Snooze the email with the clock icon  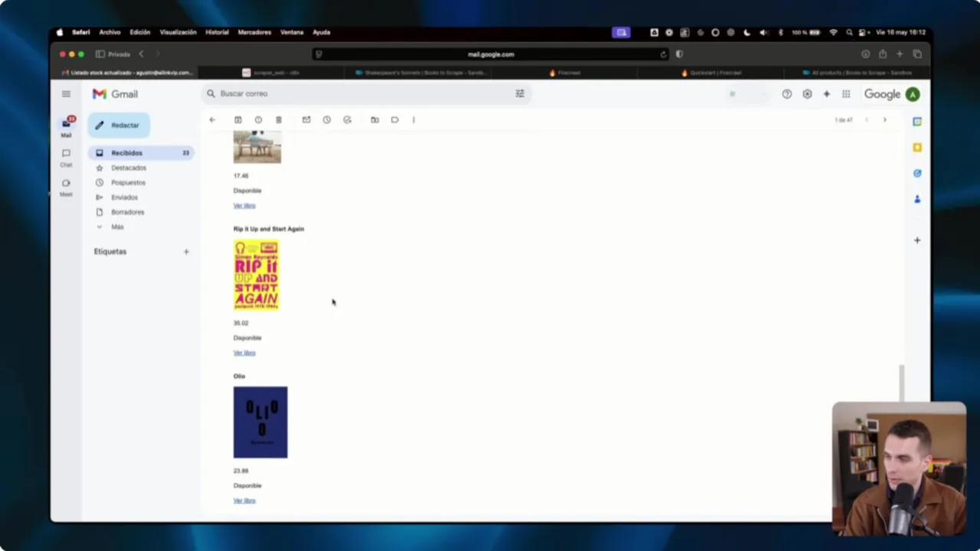coord(327,120)
